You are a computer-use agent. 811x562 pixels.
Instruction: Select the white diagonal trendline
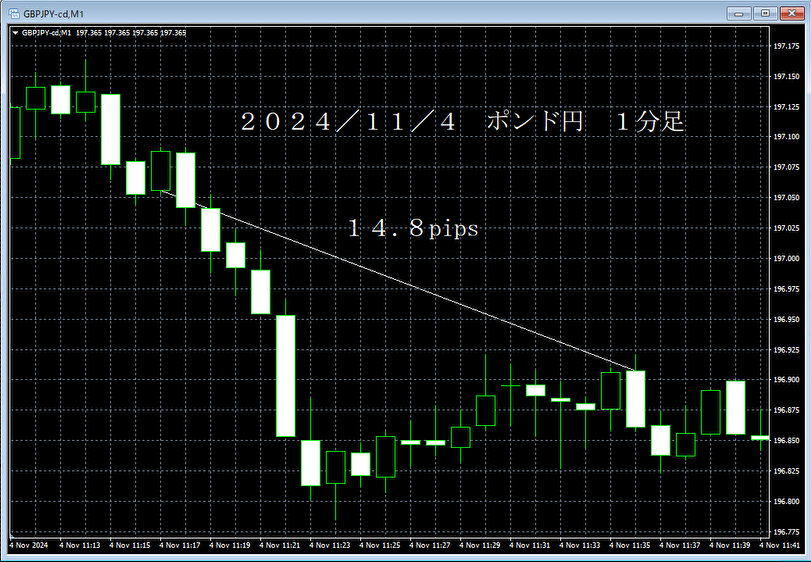(x=398, y=281)
